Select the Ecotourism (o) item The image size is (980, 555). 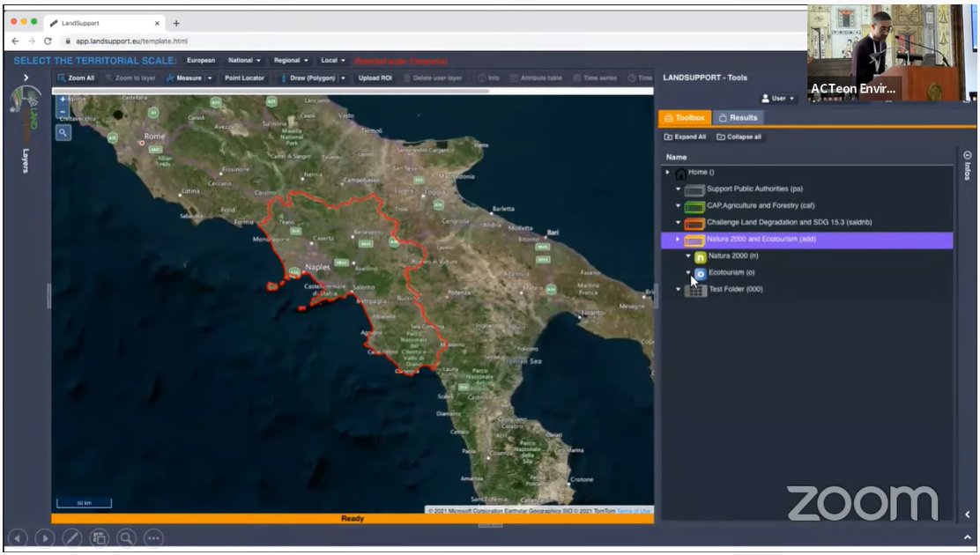pos(807,272)
